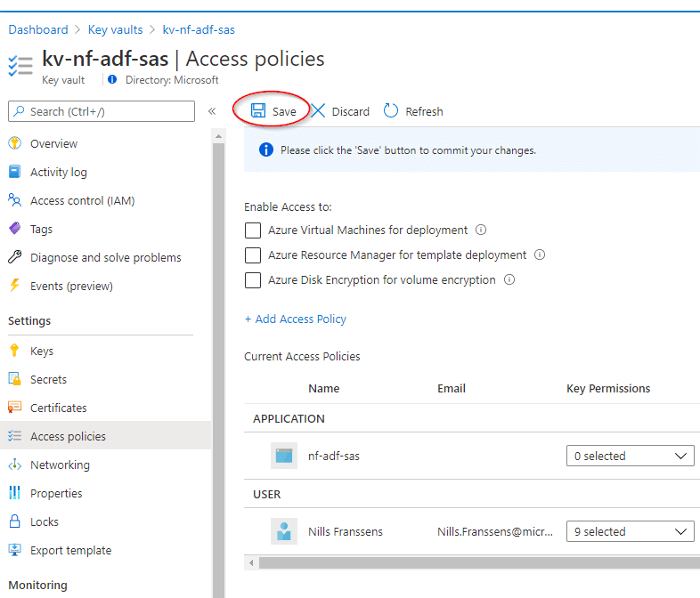700x598 pixels.
Task: Click the Nills Franssens name cell
Action: tap(345, 531)
